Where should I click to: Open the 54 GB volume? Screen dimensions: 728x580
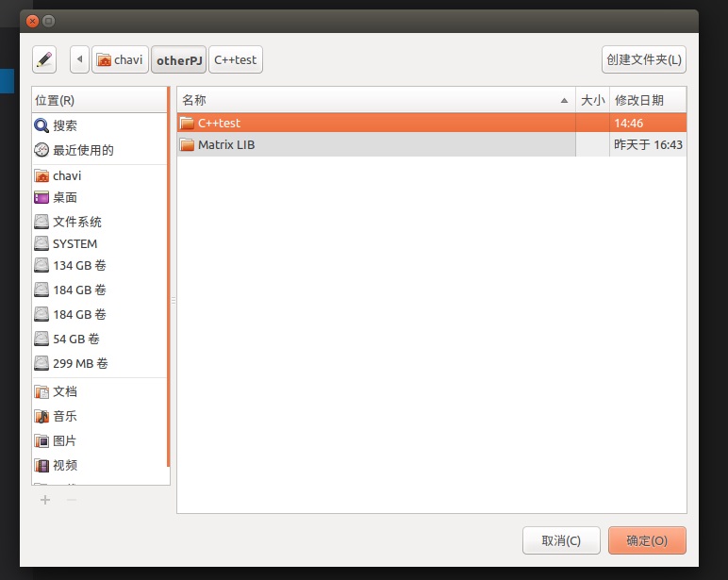(75, 339)
